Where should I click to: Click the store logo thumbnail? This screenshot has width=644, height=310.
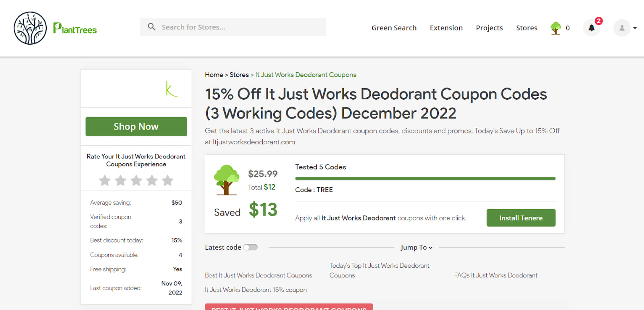(x=174, y=89)
